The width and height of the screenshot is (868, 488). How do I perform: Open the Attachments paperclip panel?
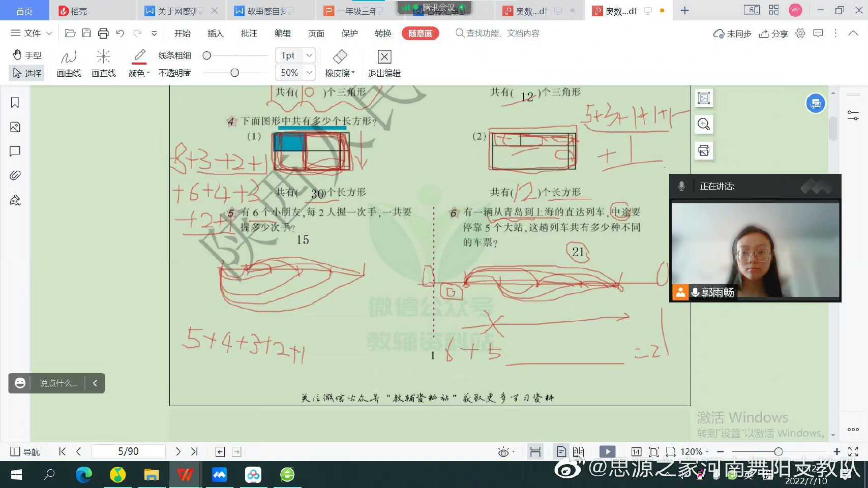(x=15, y=175)
